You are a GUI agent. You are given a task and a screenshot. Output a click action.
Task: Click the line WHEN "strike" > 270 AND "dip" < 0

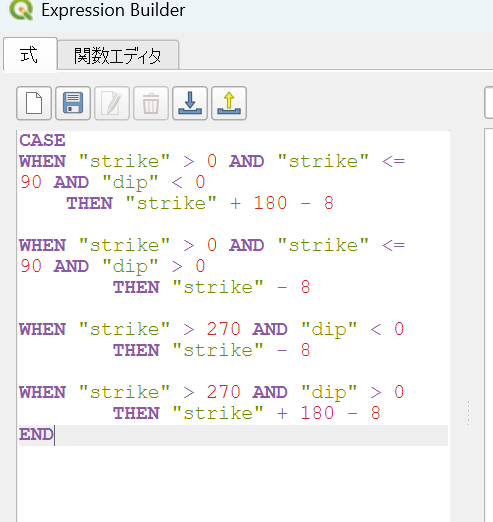coord(212,329)
